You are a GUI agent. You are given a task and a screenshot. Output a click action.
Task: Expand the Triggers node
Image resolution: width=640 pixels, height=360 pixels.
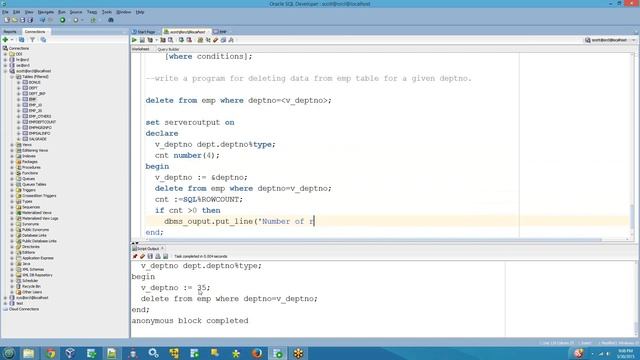coord(12,190)
